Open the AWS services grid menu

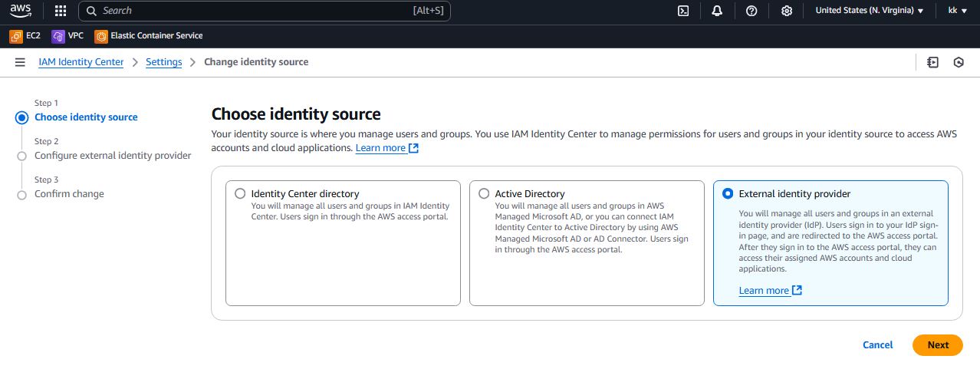tap(61, 11)
